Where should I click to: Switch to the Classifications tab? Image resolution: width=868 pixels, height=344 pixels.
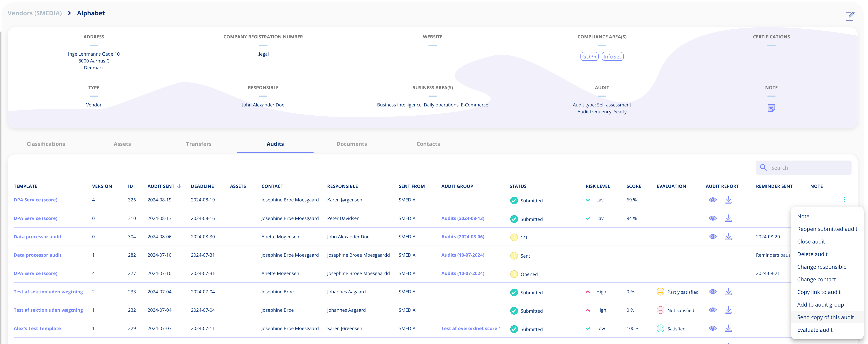(46, 144)
